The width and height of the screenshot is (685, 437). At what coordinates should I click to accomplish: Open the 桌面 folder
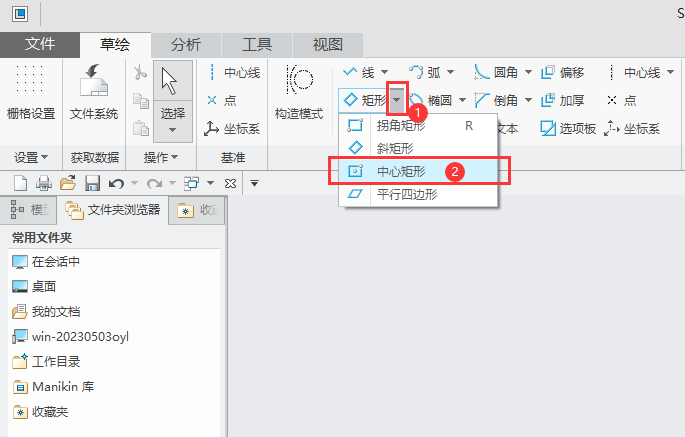[34, 287]
